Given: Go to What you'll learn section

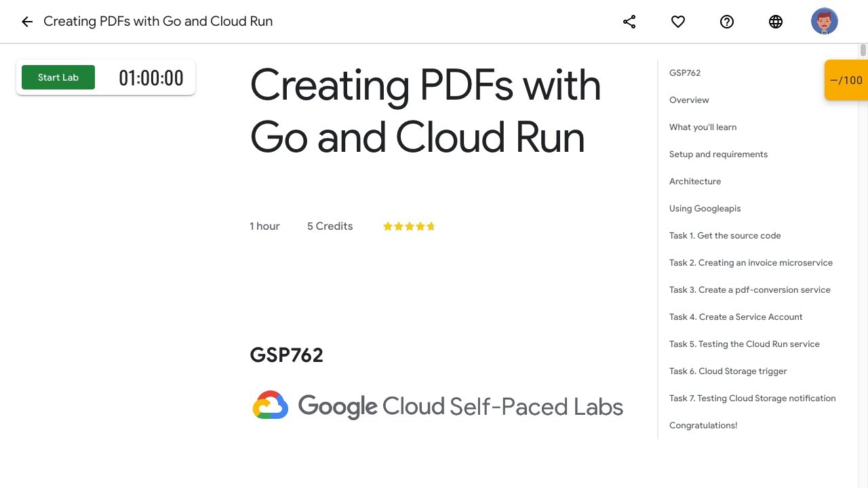Looking at the screenshot, I should [703, 127].
